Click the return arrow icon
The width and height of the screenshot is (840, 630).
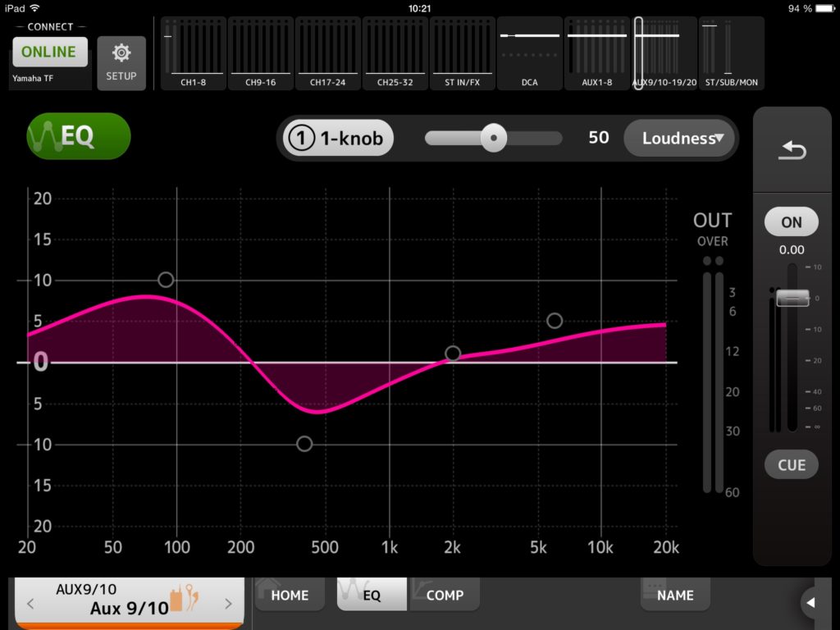click(x=792, y=151)
